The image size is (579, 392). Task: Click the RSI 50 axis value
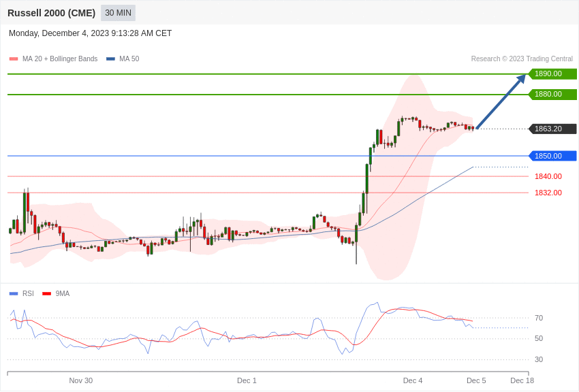(539, 338)
